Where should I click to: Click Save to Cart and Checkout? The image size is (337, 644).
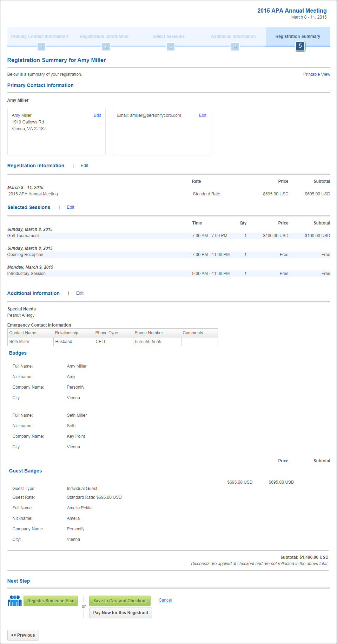coord(120,601)
